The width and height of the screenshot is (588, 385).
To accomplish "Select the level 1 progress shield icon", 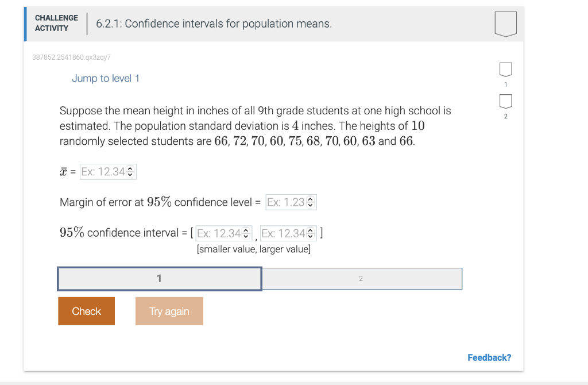I will pos(505,69).
